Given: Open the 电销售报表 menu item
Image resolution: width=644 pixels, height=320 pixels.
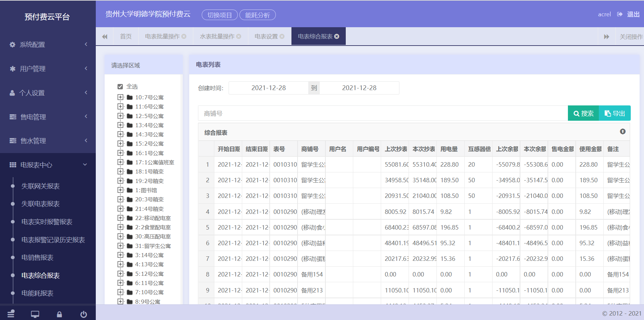Looking at the screenshot, I should pos(37,258).
